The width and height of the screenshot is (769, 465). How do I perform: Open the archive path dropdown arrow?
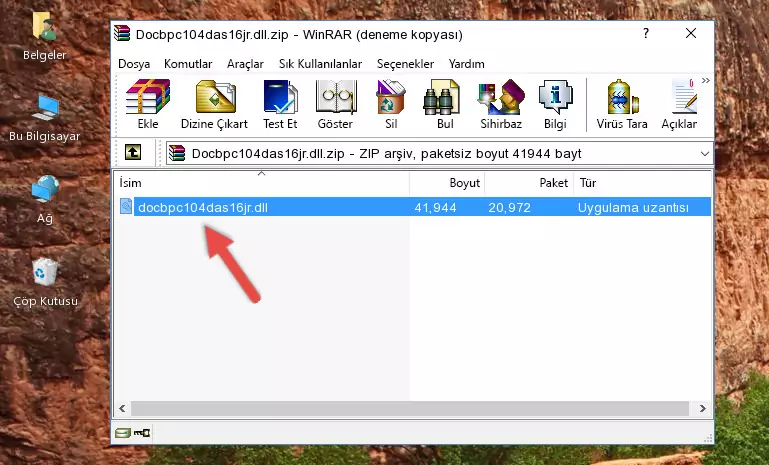coord(705,154)
